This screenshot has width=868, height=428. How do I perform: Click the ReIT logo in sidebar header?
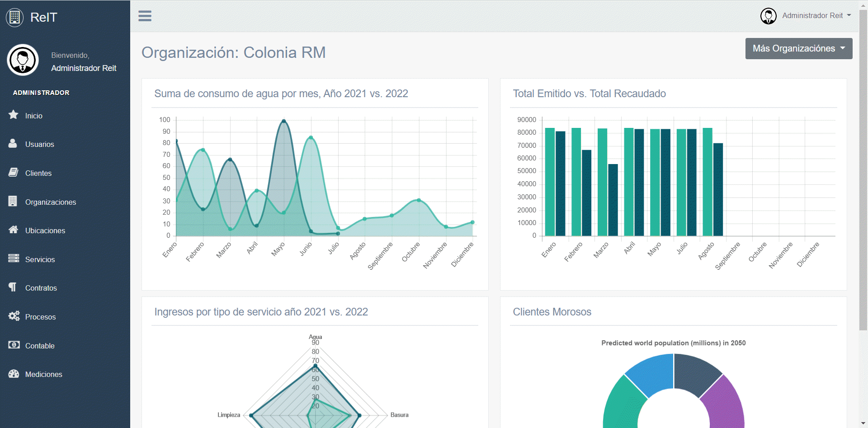click(32, 17)
